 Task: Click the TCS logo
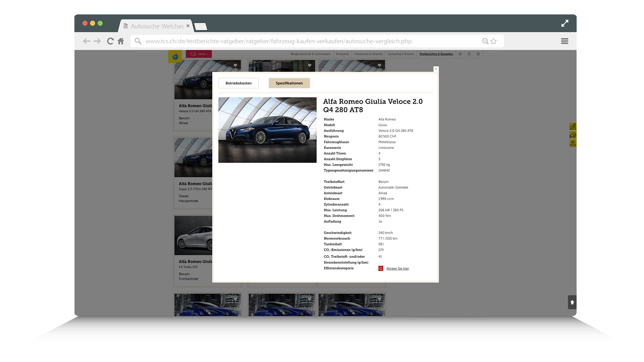click(x=175, y=57)
